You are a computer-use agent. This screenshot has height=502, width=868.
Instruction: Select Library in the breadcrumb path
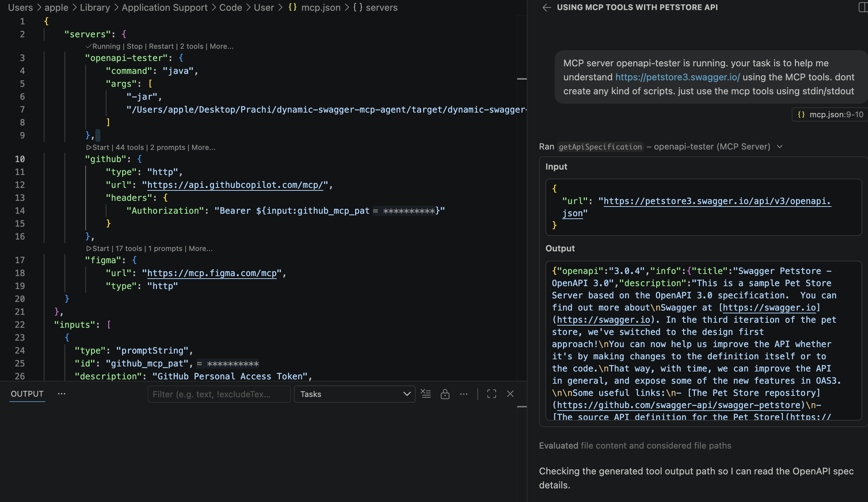pyautogui.click(x=95, y=8)
